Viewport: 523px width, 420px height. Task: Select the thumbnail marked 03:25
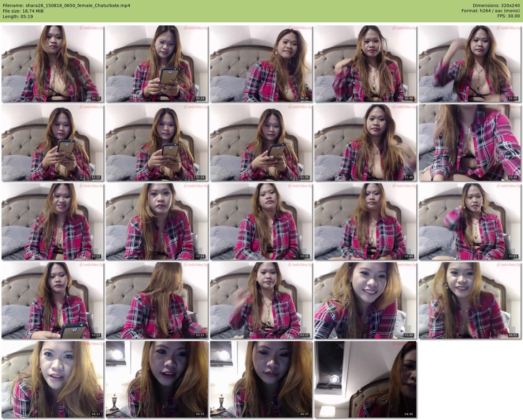point(157,300)
